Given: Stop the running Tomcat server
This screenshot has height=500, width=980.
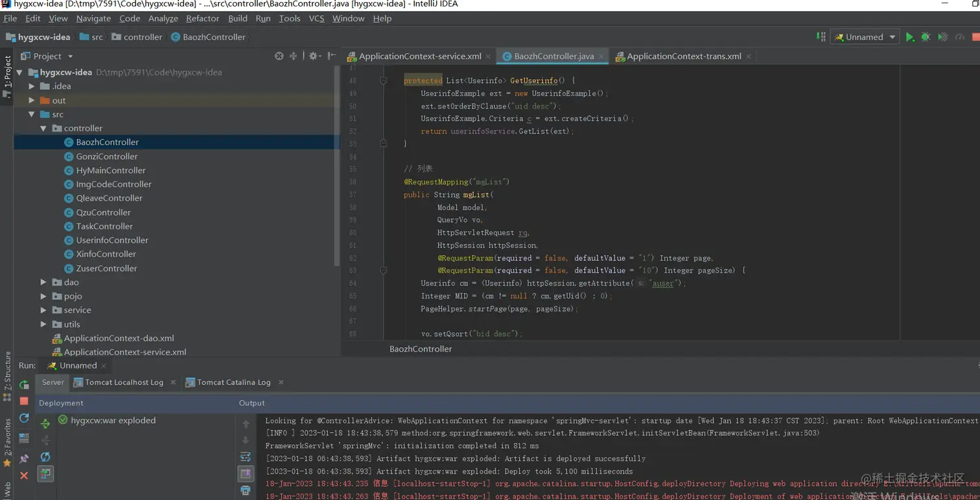Looking at the screenshot, I should click(24, 401).
